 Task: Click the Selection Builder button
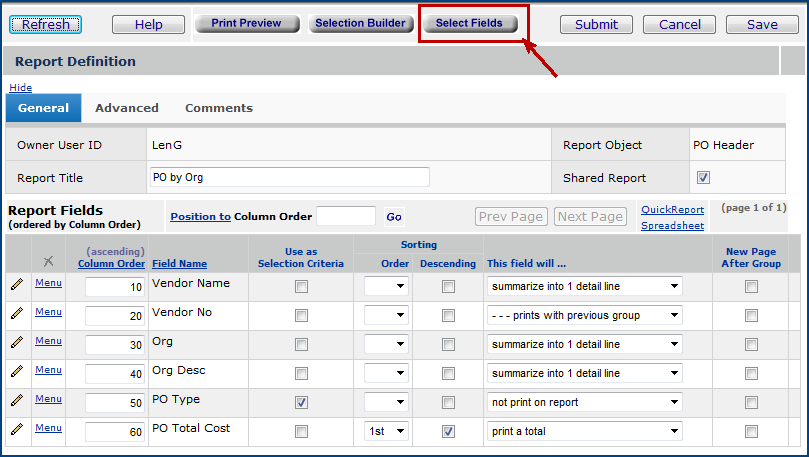coord(360,23)
